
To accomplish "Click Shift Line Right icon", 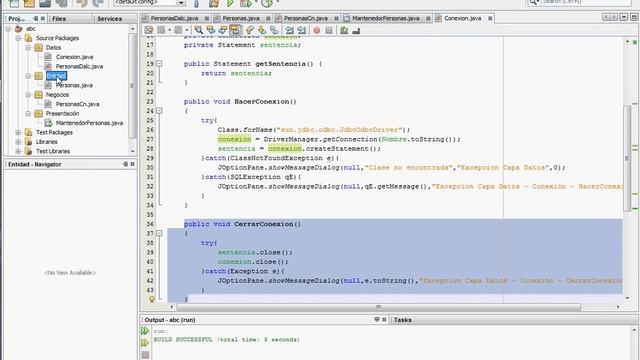I will click(x=302, y=30).
